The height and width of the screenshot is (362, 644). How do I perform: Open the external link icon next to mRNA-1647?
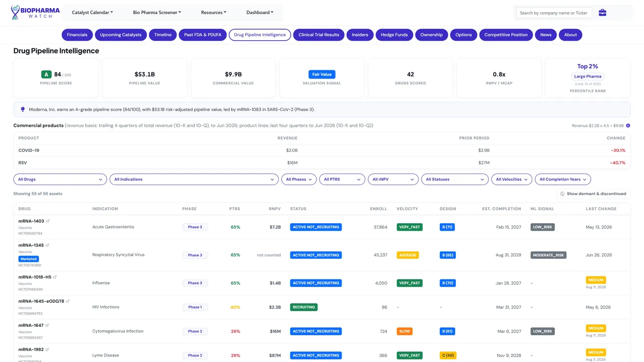[x=47, y=325]
